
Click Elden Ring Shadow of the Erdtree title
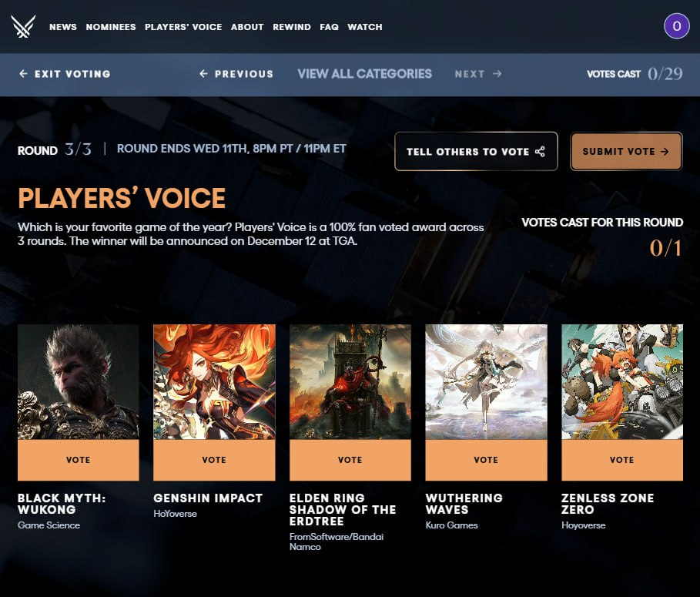tap(343, 509)
